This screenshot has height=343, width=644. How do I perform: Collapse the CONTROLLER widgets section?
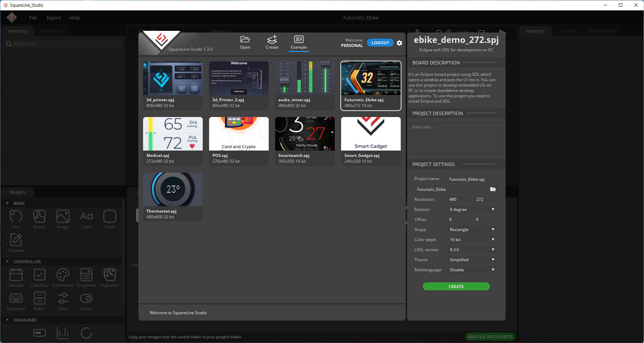pyautogui.click(x=7, y=262)
